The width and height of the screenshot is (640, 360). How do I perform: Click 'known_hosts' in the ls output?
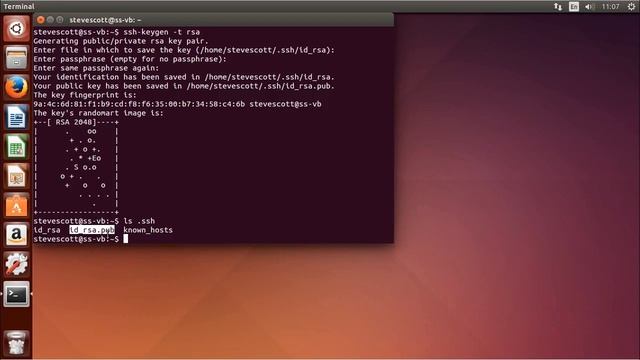pos(148,230)
